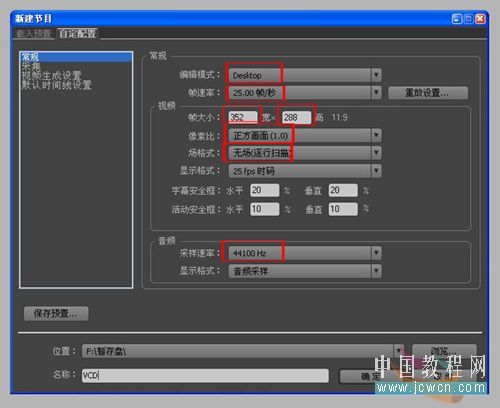The height and width of the screenshot is (408, 500).
Task: Open the 编辑模式 Desktop dropdown
Action: (305, 75)
